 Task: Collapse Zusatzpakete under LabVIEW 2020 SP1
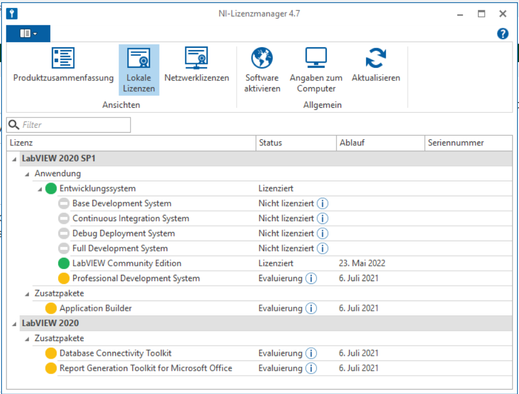coord(27,294)
